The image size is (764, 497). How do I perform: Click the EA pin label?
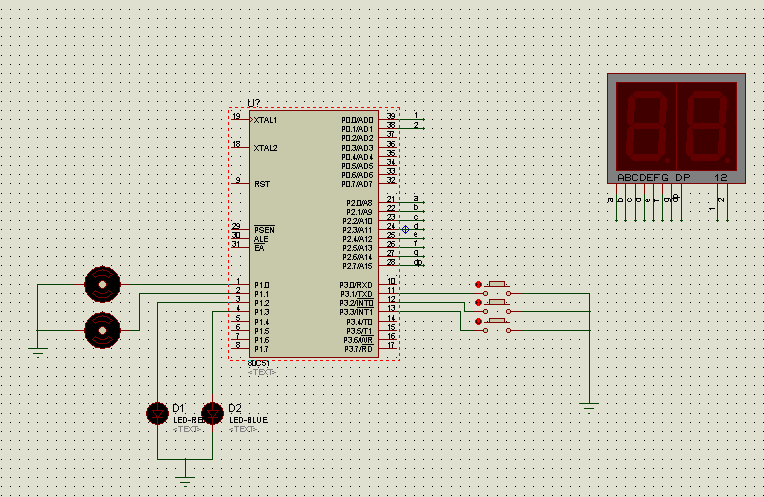click(259, 248)
